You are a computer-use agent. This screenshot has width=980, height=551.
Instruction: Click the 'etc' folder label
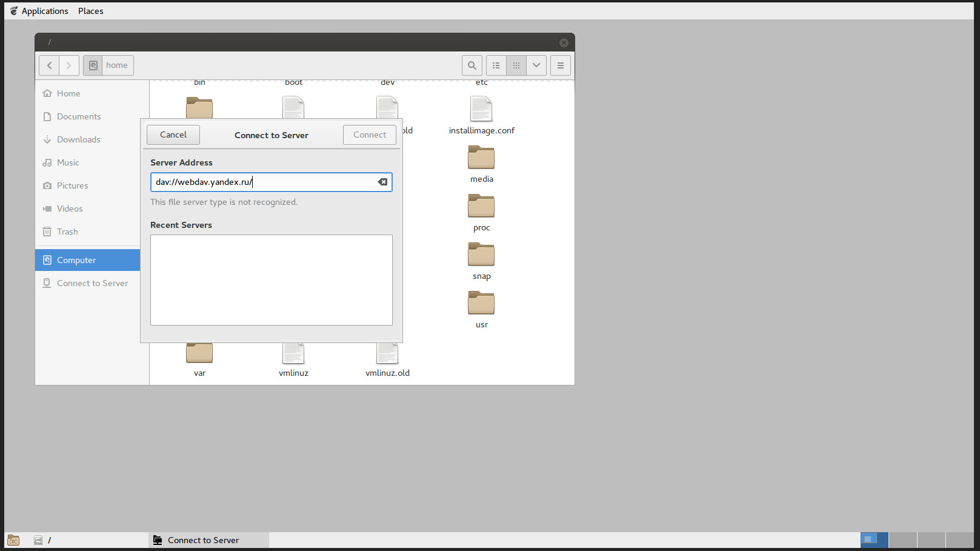481,82
